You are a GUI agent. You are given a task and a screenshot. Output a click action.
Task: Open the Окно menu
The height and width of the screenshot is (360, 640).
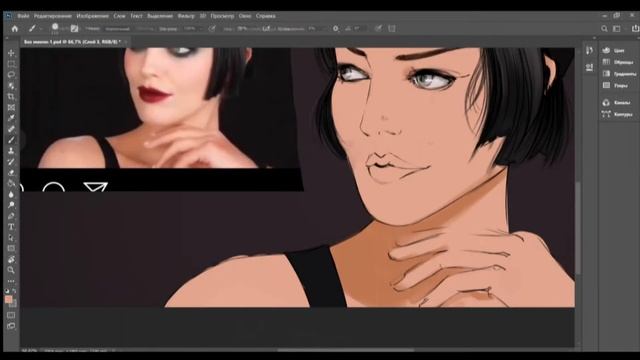click(245, 16)
